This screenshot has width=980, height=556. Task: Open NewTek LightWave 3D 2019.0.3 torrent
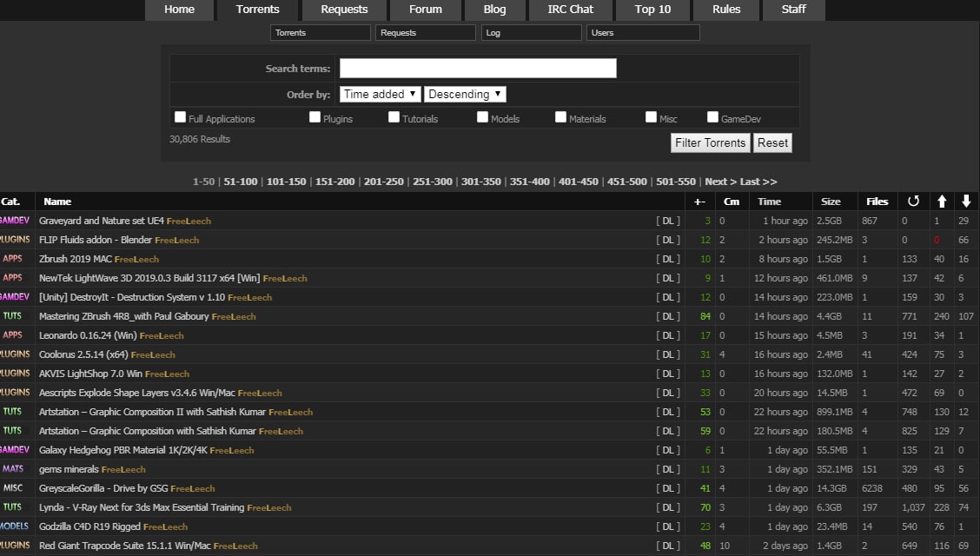point(149,278)
